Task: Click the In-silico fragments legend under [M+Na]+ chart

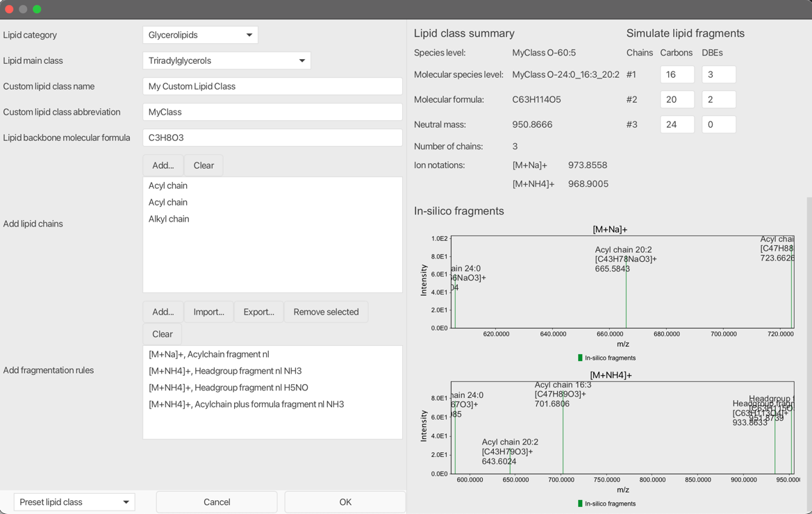Action: [607, 358]
